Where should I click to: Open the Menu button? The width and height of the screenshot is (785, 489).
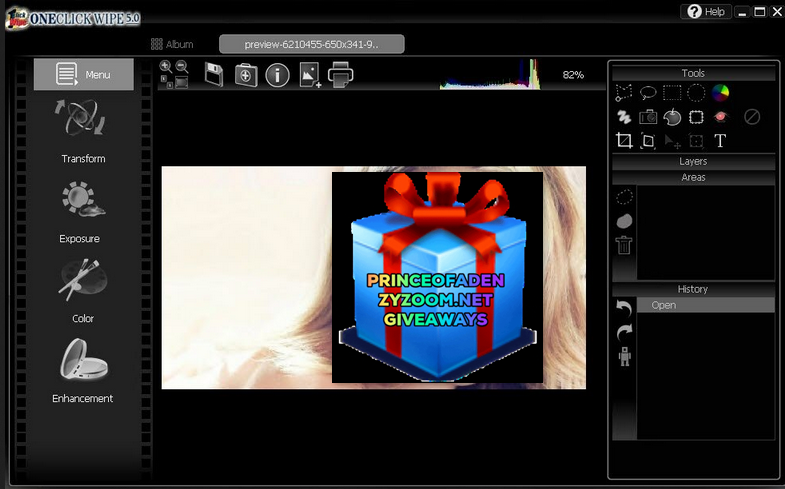pyautogui.click(x=84, y=75)
